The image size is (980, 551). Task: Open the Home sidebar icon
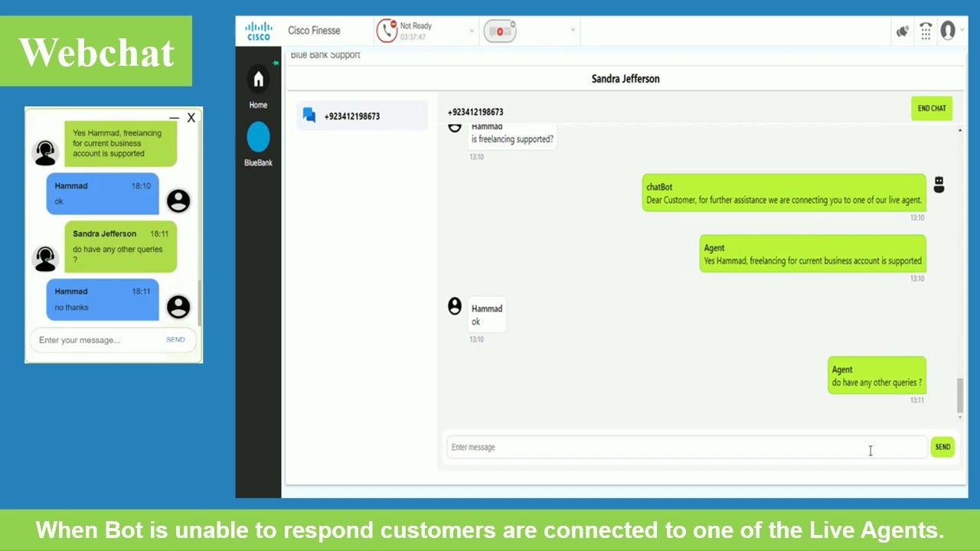[x=258, y=80]
